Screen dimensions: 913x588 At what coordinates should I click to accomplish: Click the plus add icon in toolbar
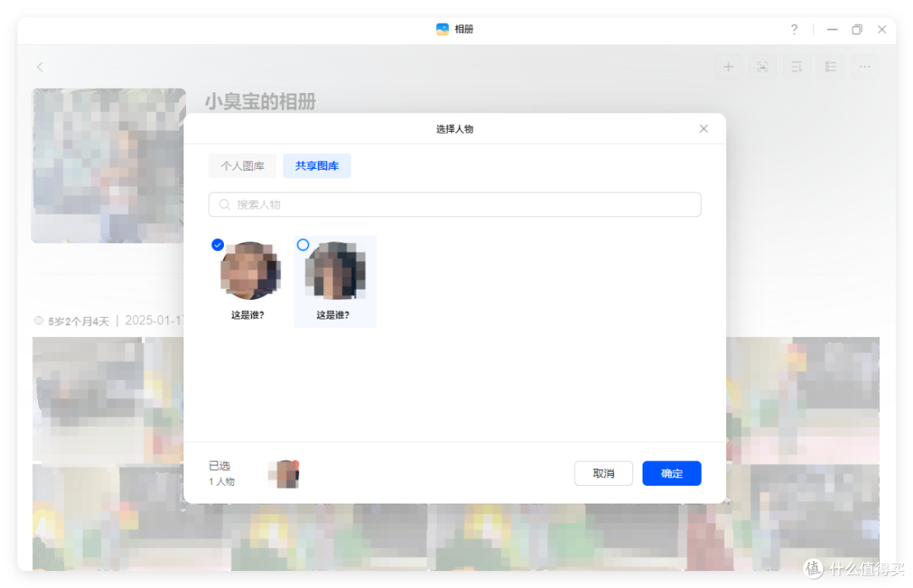tap(729, 67)
